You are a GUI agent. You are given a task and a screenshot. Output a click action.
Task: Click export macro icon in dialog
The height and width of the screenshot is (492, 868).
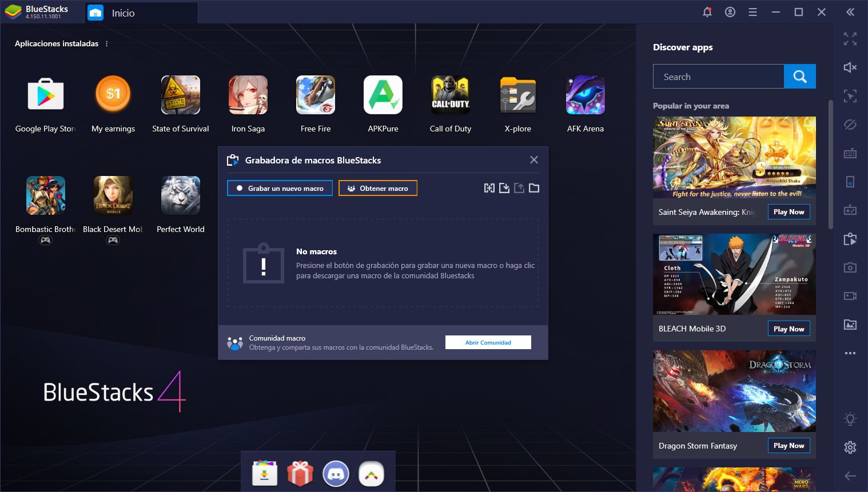click(x=519, y=188)
